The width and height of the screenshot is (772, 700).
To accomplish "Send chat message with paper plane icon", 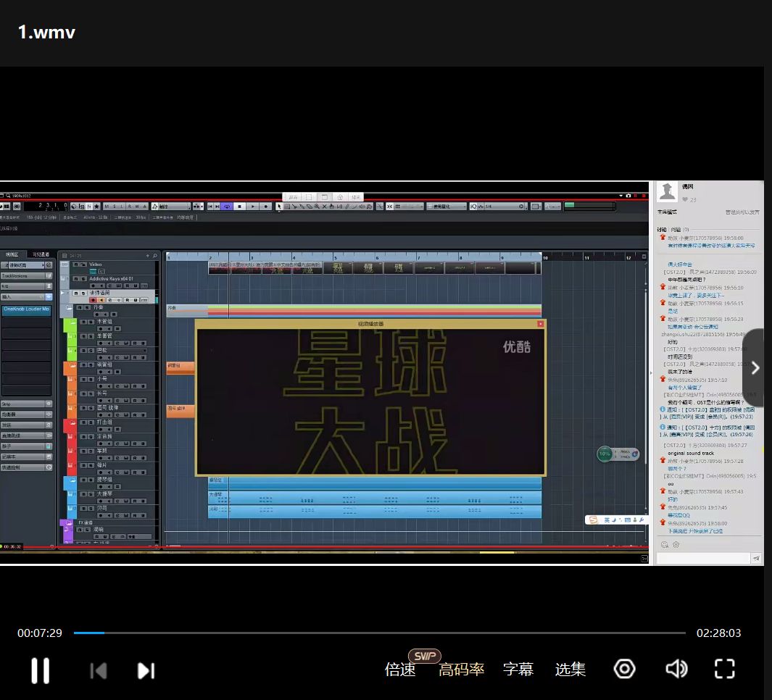I will point(756,558).
